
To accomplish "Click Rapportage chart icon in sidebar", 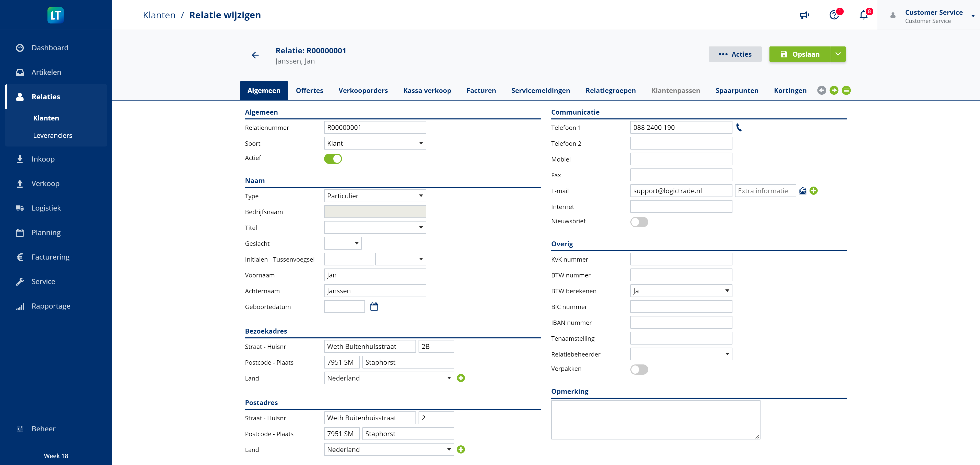I will pyautogui.click(x=20, y=306).
